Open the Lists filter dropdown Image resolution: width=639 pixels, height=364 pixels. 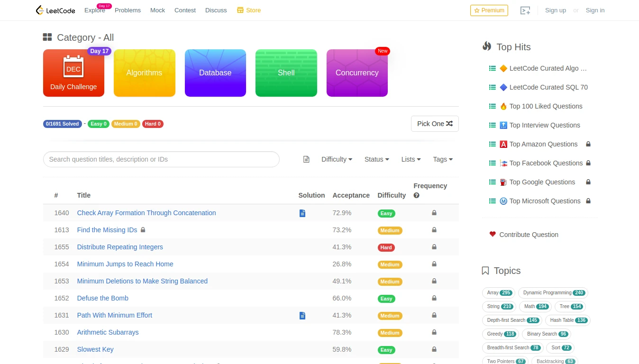(411, 159)
